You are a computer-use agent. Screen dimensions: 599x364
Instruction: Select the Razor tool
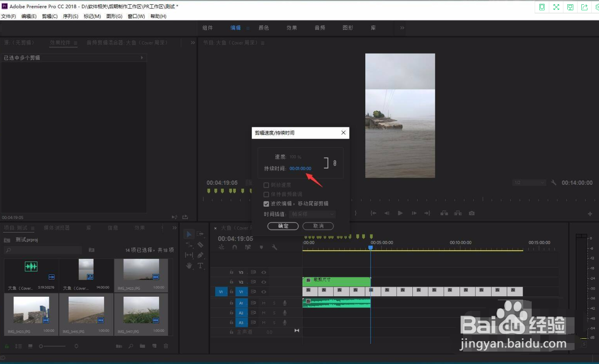(x=200, y=245)
